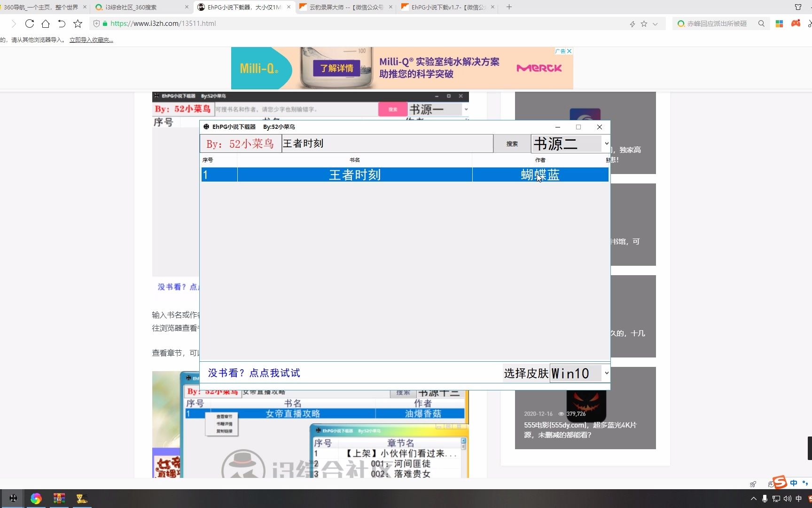Click the security shield icon in address bar
812x508 pixels.
(x=96, y=24)
